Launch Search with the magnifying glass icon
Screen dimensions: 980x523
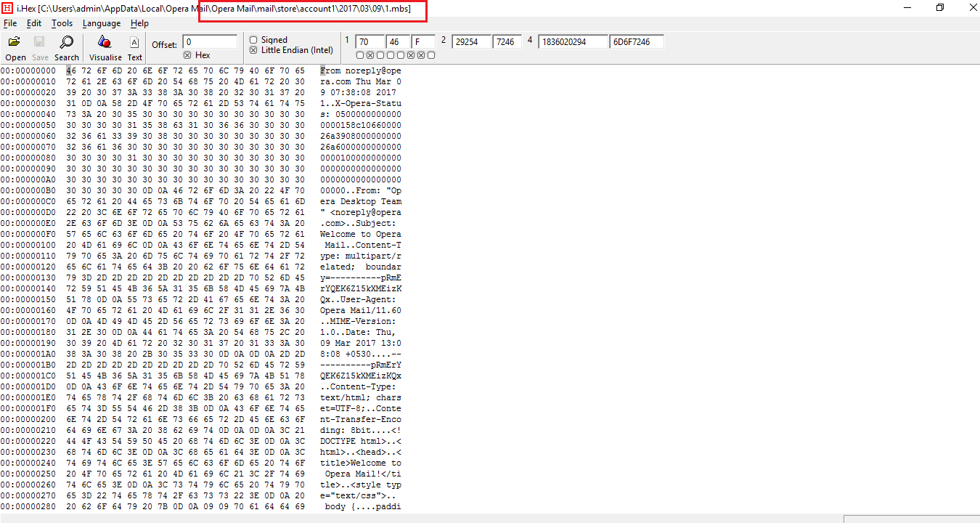[x=66, y=42]
